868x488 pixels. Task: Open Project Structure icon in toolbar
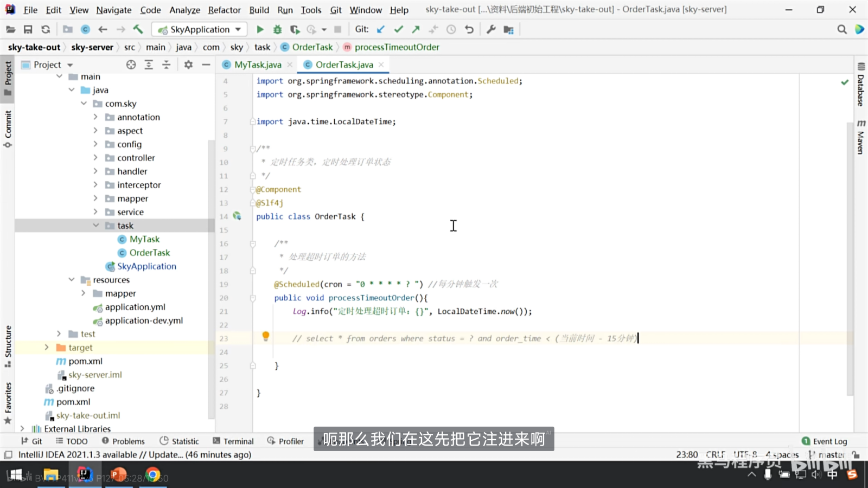click(x=508, y=29)
